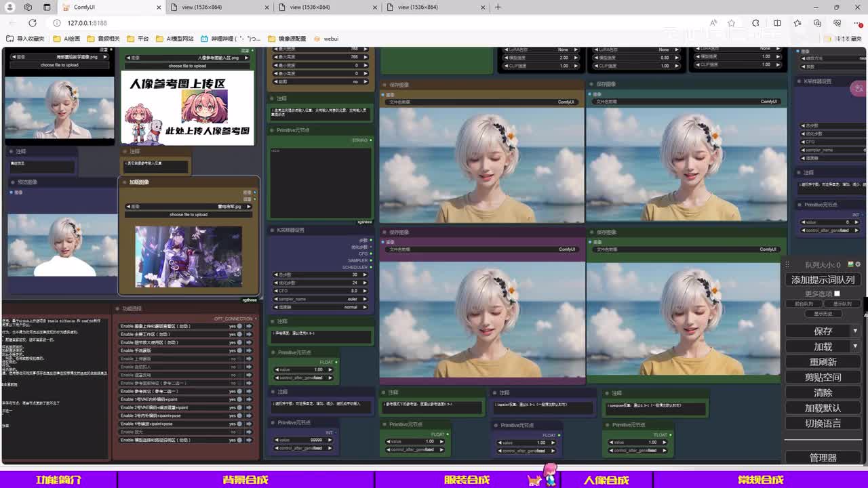Image resolution: width=868 pixels, height=488 pixels.
Task: Open the browser extensions puzzle icon
Action: pyautogui.click(x=755, y=23)
